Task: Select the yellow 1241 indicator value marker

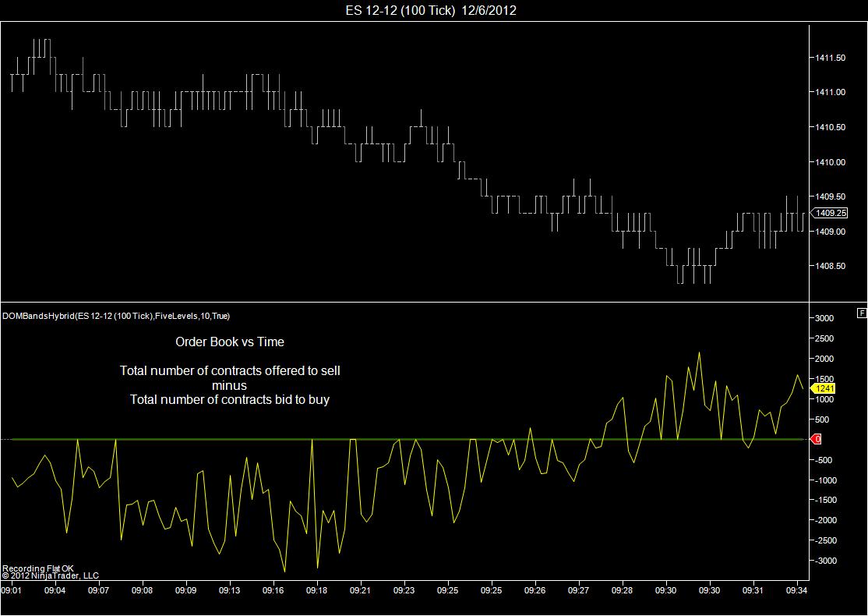Action: click(823, 388)
